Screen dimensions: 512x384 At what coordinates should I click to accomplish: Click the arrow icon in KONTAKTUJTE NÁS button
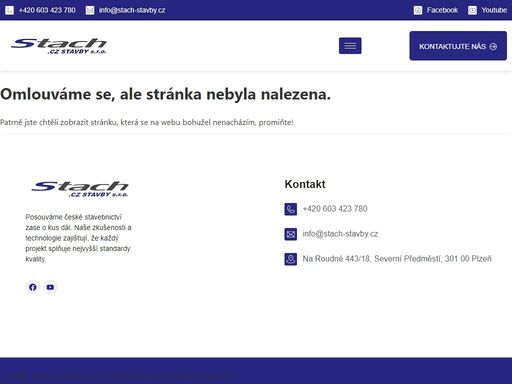click(493, 47)
